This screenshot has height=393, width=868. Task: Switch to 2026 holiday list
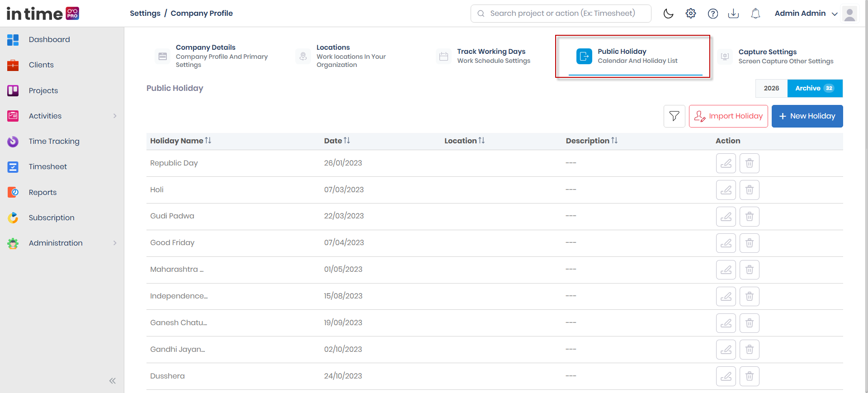pos(772,88)
